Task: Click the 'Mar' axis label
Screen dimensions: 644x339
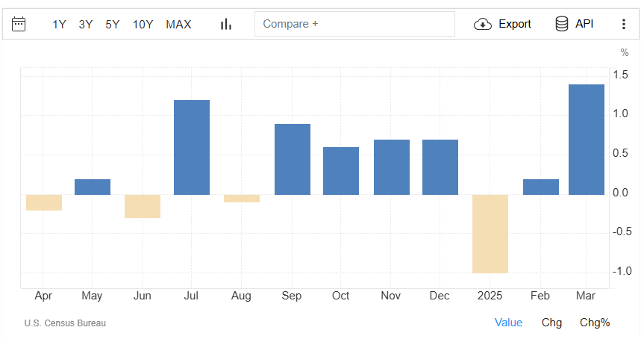Action: (586, 296)
